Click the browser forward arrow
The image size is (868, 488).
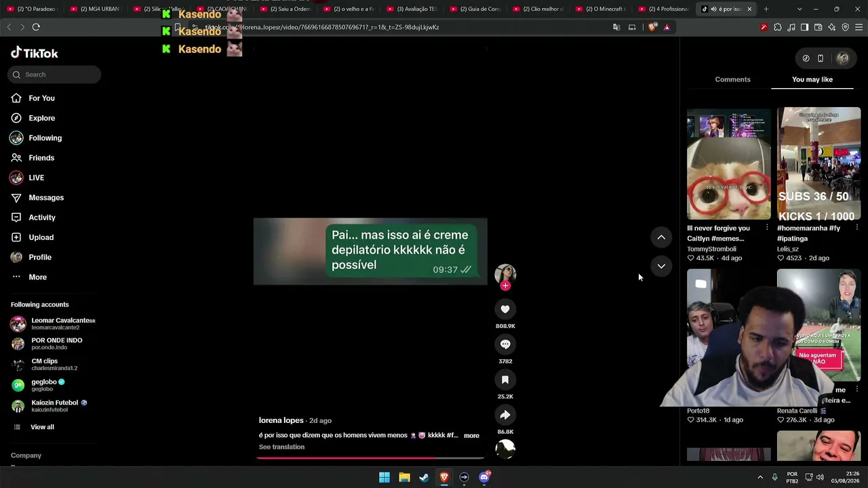(22, 27)
